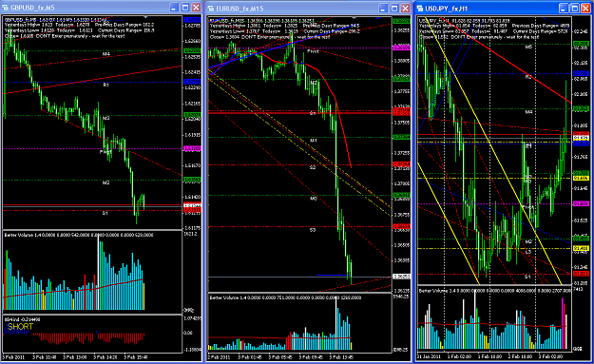594x364 pixels.
Task: Close the EURUSD_fx,M15 chart window
Action: coord(405,9)
